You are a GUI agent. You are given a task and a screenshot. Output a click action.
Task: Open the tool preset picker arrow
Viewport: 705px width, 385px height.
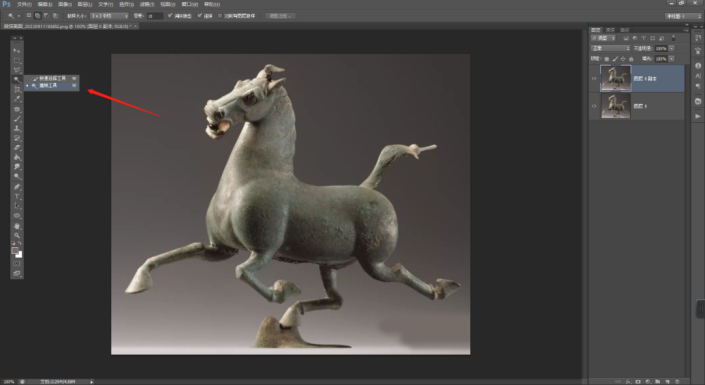point(19,16)
